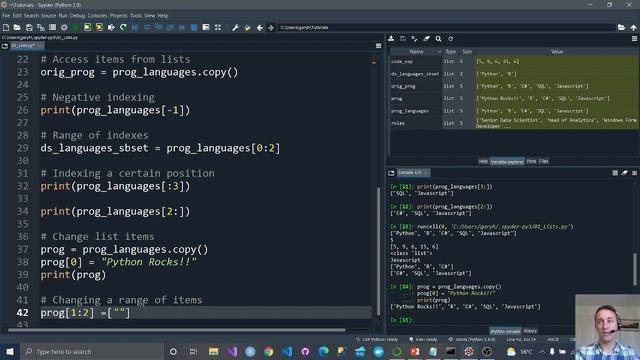
Task: Open the File menu
Action: point(6,16)
